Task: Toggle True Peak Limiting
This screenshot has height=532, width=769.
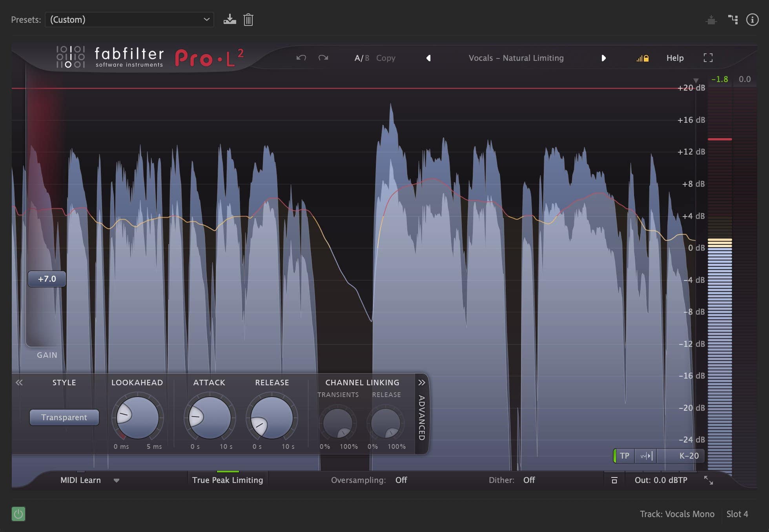Action: 228,480
